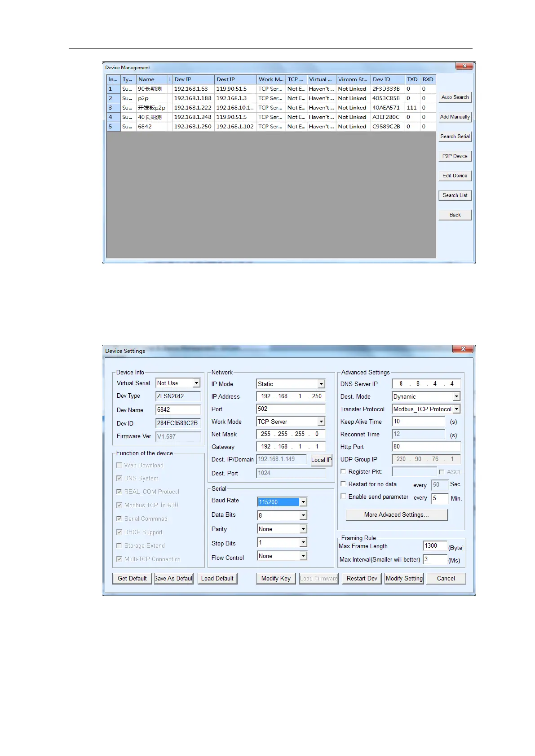Click the Port input field
535x756 pixels.
(291, 409)
